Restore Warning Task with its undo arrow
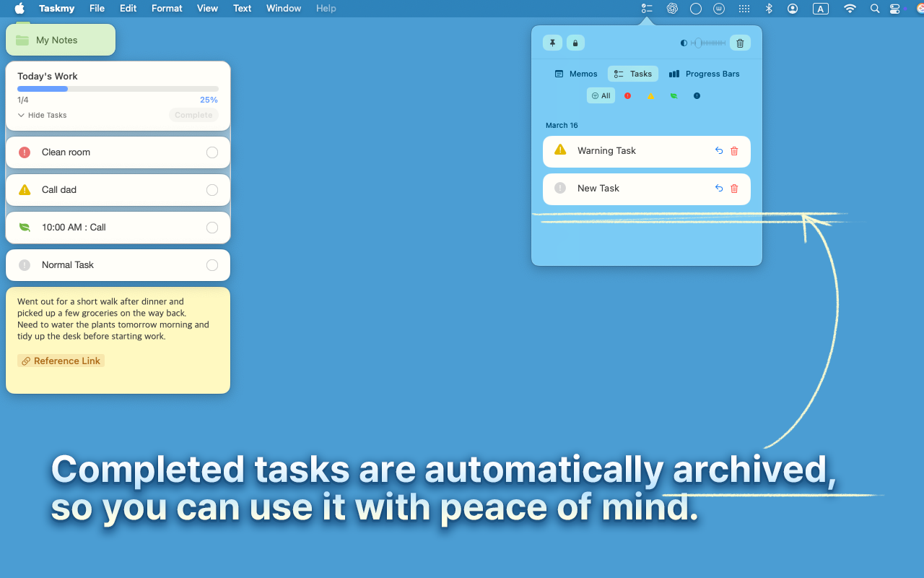 tap(718, 151)
